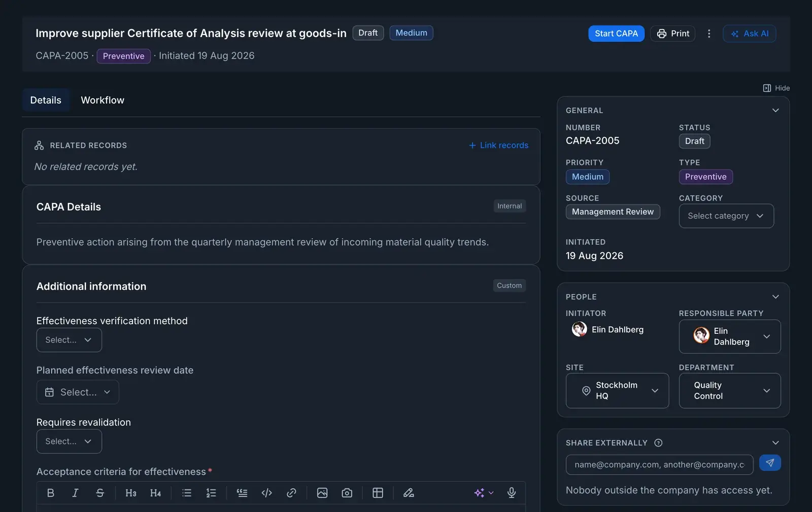Click the Preventive type badge in General panel
This screenshot has height=512, width=812.
[x=705, y=177]
